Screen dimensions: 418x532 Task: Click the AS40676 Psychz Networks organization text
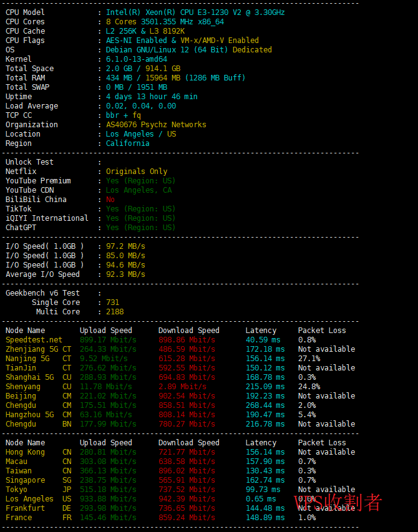coord(156,125)
